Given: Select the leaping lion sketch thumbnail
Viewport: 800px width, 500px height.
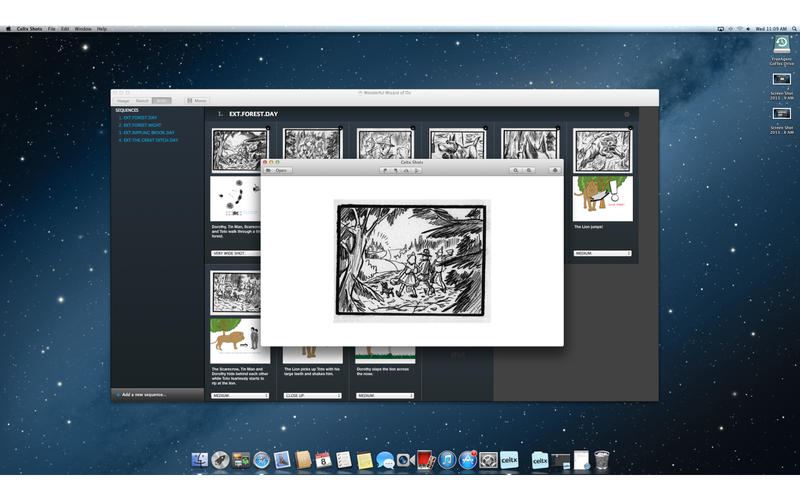Looking at the screenshot, I should point(603,151).
